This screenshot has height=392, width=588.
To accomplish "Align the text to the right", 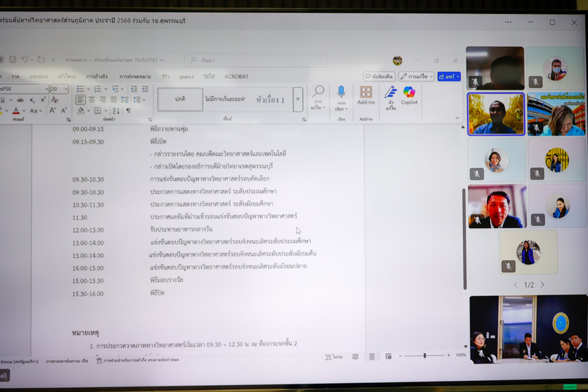I will 102,100.
